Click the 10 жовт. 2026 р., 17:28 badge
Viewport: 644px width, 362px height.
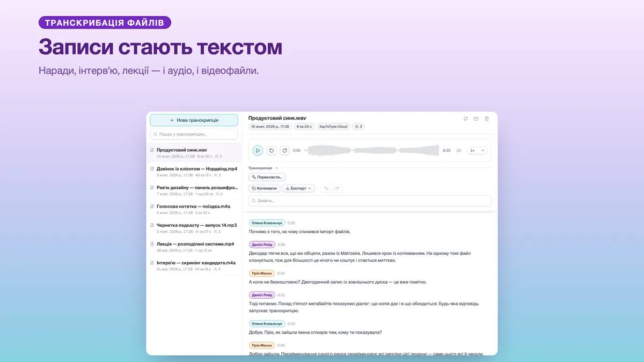coord(270,127)
